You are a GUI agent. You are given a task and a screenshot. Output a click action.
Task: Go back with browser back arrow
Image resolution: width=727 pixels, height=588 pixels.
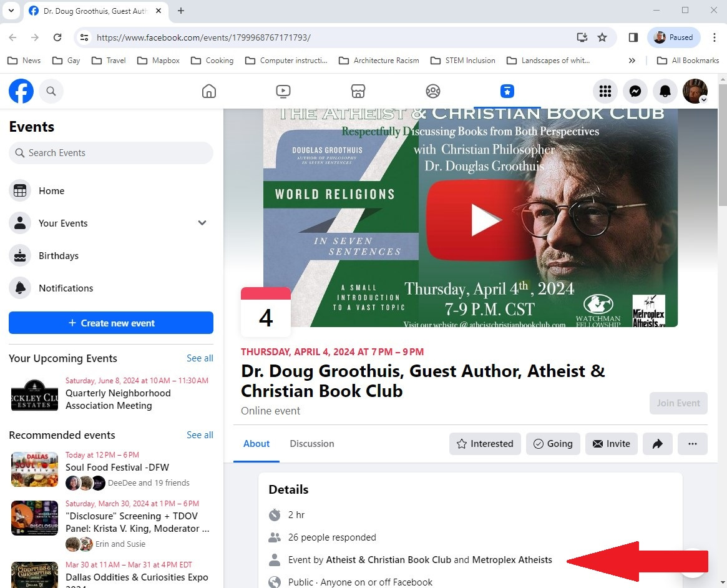coord(12,37)
